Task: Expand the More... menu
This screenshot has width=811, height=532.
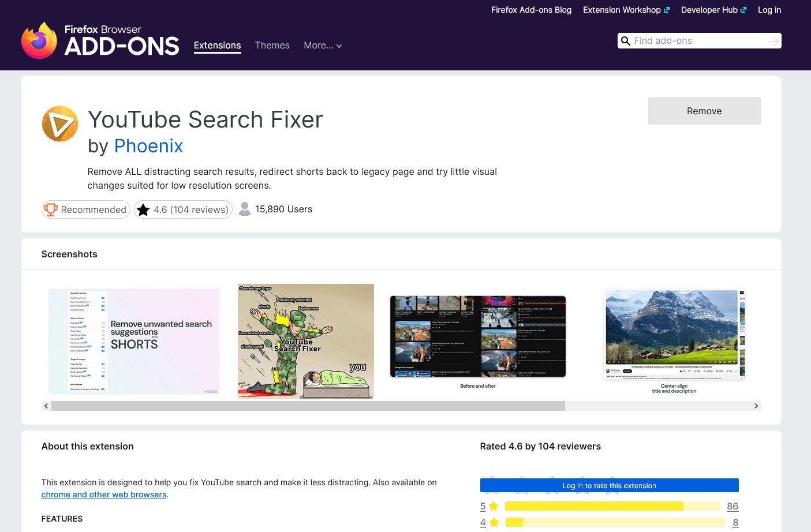Action: click(x=323, y=46)
